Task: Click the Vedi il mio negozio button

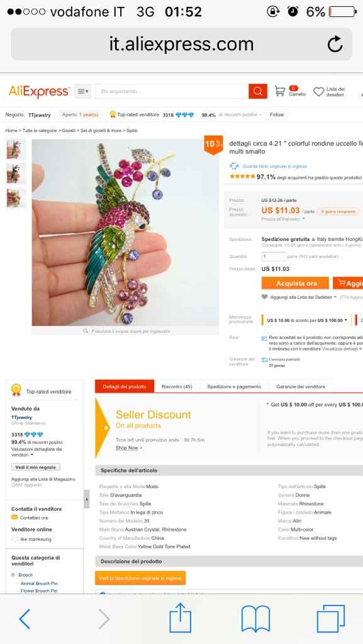Action: point(36,467)
